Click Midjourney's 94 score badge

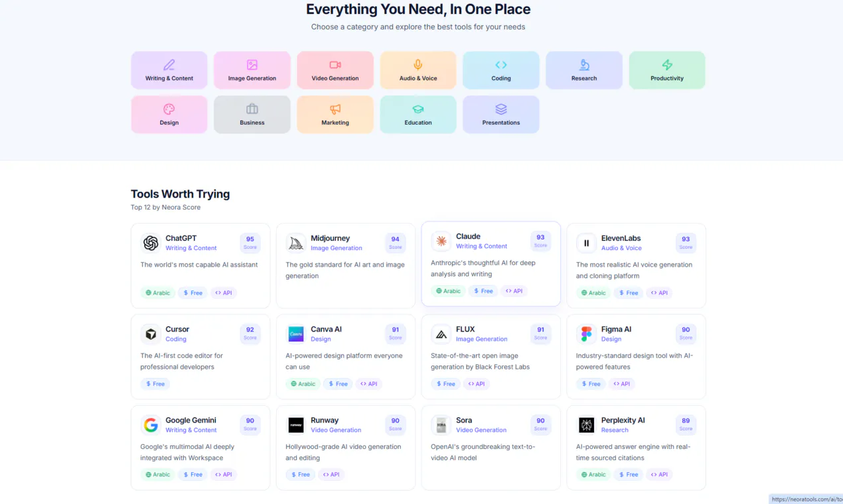[396, 243]
